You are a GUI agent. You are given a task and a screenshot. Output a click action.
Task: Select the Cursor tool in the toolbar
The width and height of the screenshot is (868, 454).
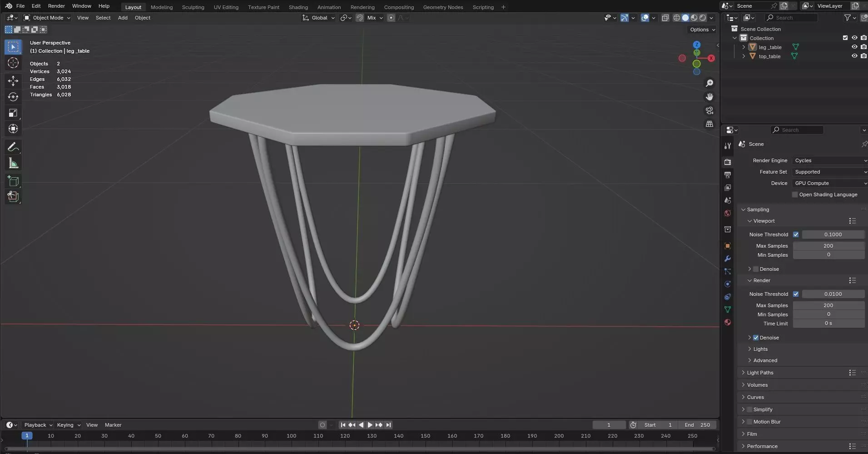click(x=13, y=63)
